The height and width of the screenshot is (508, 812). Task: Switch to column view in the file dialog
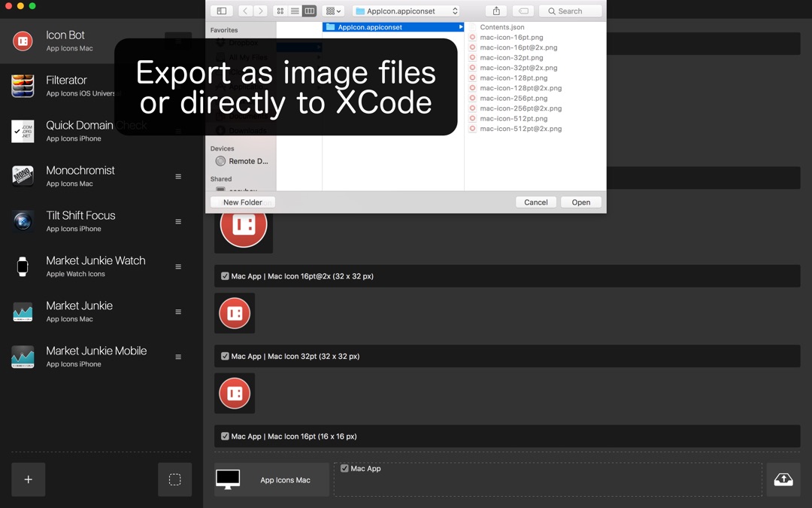coord(309,11)
